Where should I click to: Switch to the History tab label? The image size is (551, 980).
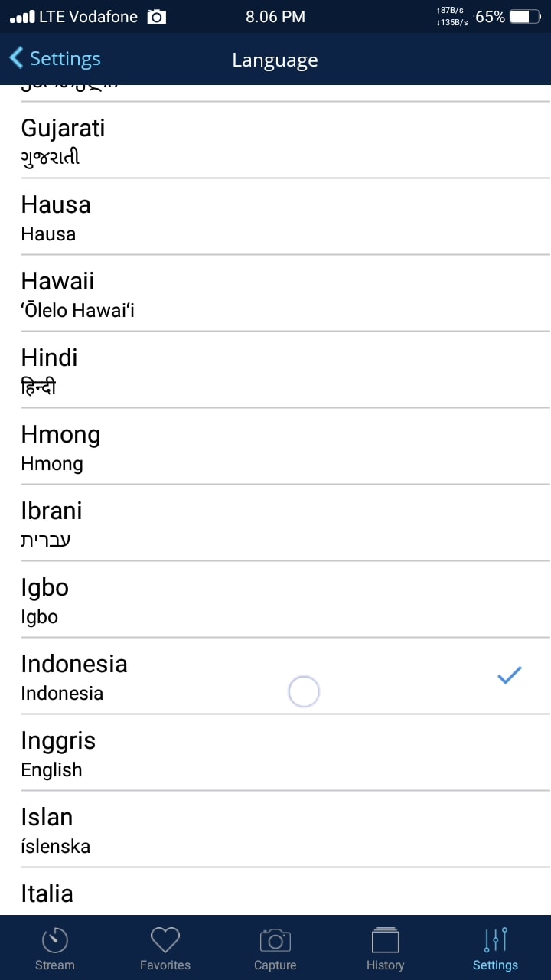click(385, 965)
